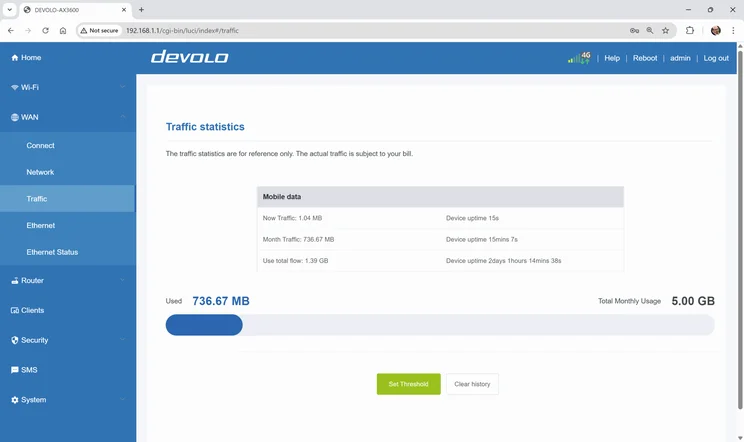Select Network under the WAN menu
Screen dimensions: 744x442
(x=40, y=172)
